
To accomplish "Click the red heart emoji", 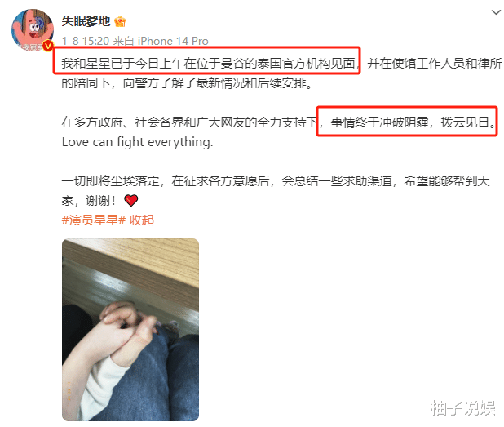I will tap(130, 201).
